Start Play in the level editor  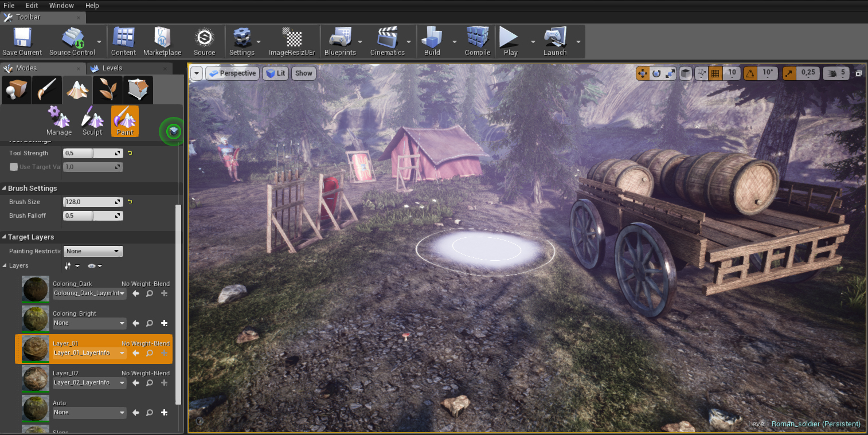coord(510,41)
